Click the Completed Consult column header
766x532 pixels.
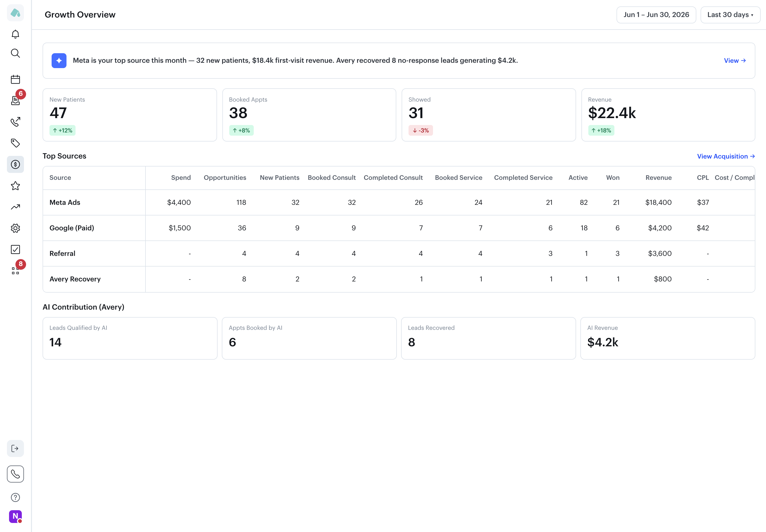pyautogui.click(x=393, y=178)
